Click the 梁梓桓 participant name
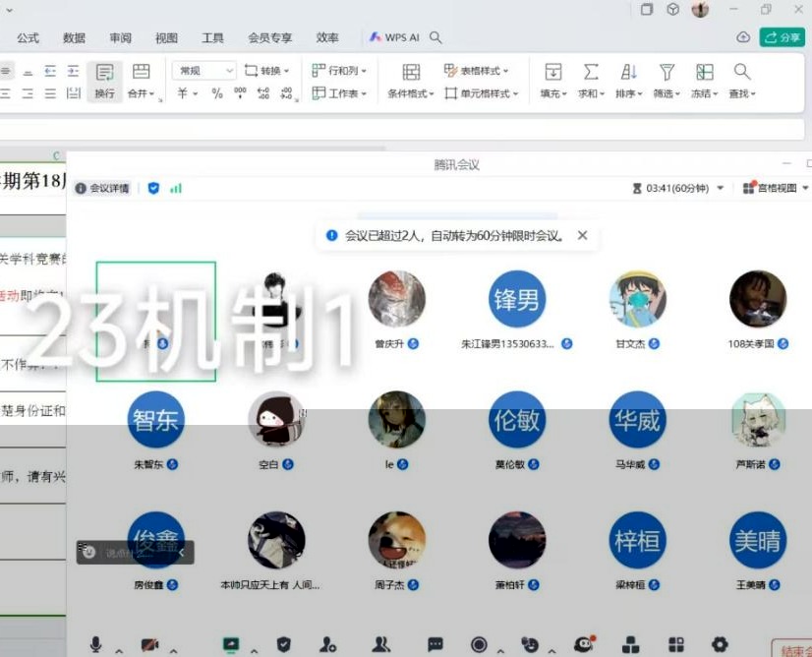This screenshot has height=657, width=812. coord(630,585)
